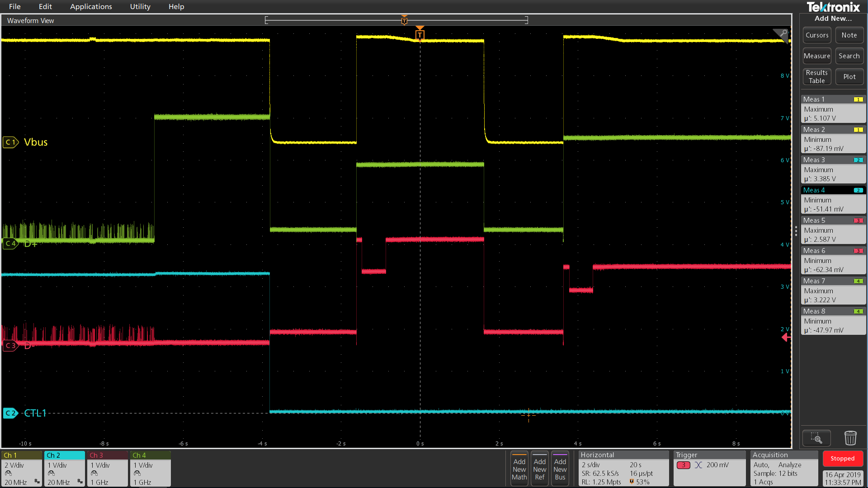Click the zoom box magnifier icon

816,438
